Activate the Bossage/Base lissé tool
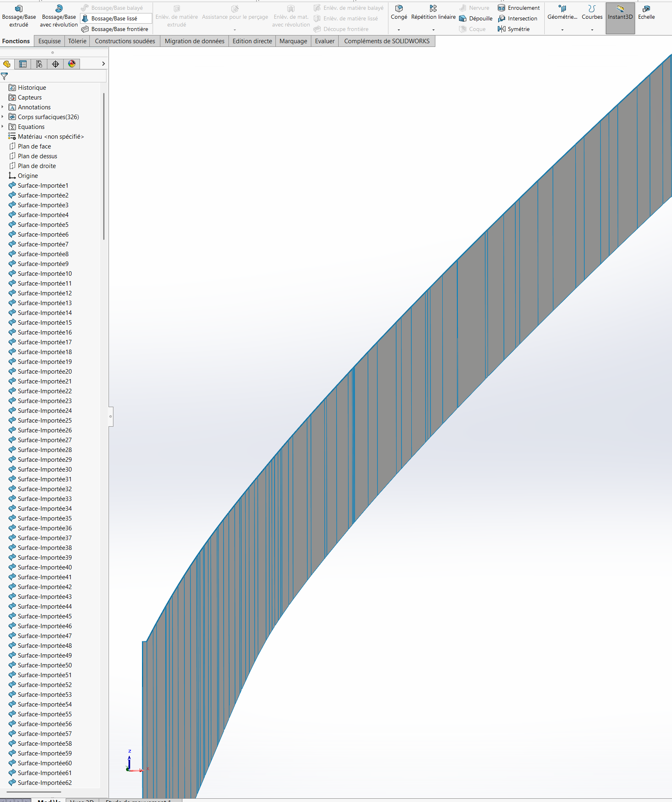This screenshot has width=672, height=802. [114, 18]
